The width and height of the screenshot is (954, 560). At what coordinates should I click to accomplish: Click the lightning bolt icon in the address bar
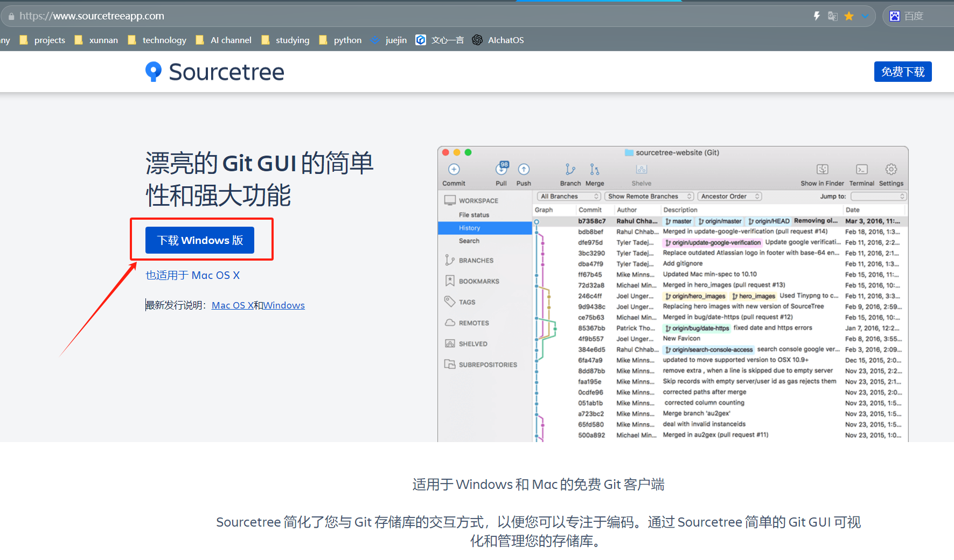[x=817, y=16]
